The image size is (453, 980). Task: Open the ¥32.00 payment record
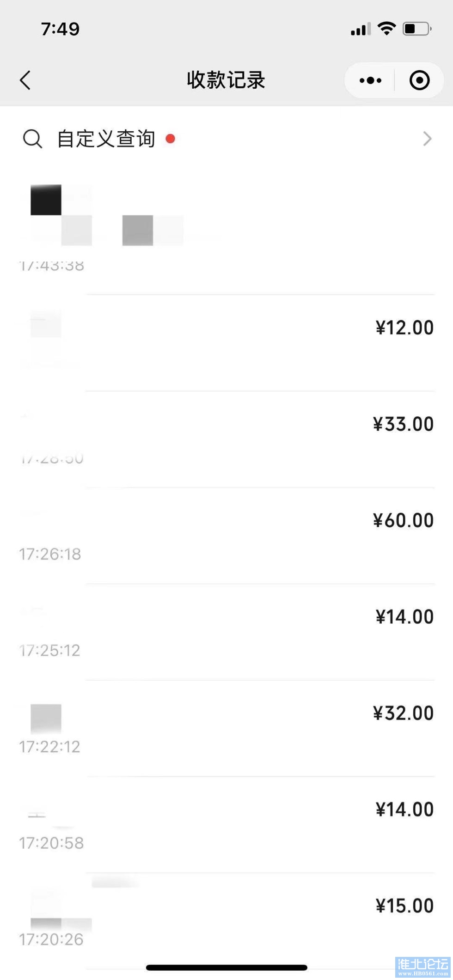tap(226, 729)
